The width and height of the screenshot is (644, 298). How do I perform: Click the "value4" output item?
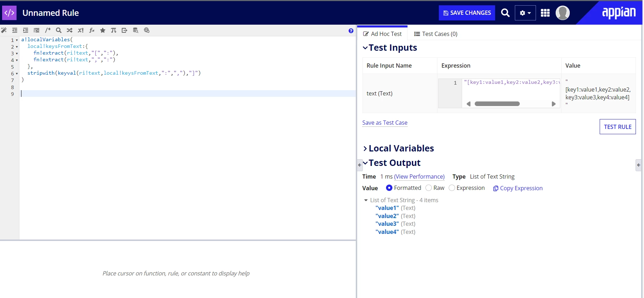(x=387, y=232)
